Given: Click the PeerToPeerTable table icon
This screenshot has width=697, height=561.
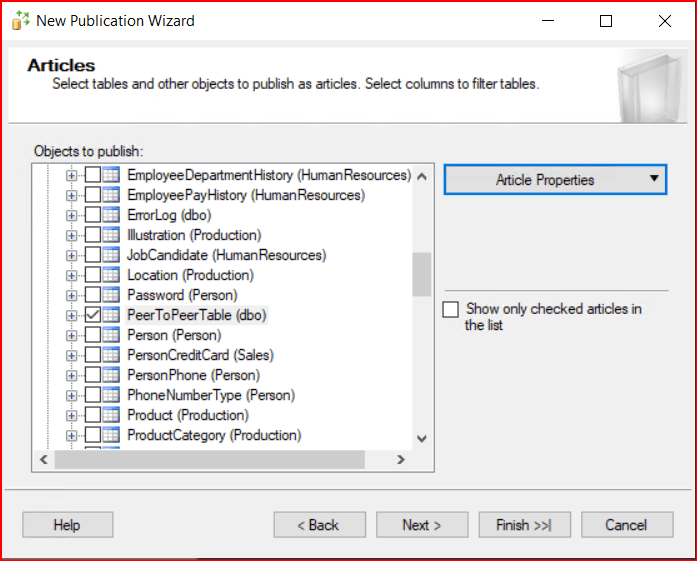Looking at the screenshot, I should point(111,315).
